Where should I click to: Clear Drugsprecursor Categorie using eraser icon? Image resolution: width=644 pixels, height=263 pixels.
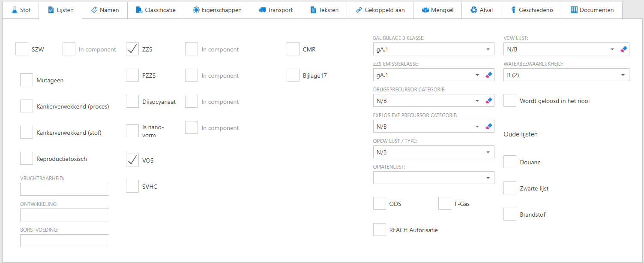point(489,101)
